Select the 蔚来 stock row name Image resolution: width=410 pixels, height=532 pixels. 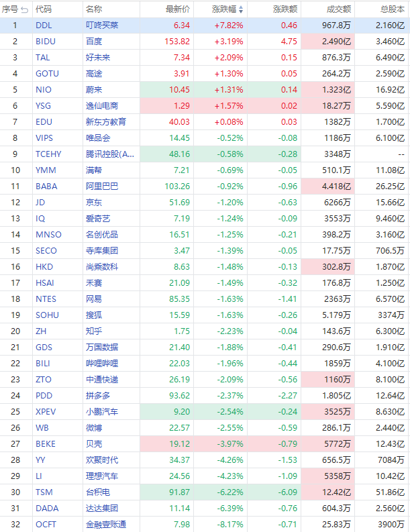click(93, 89)
